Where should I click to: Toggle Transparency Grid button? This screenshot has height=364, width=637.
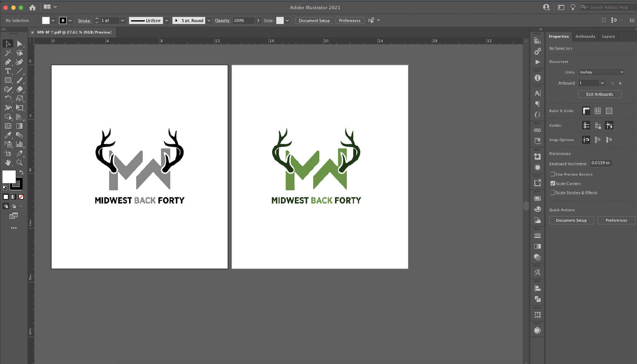pos(609,111)
